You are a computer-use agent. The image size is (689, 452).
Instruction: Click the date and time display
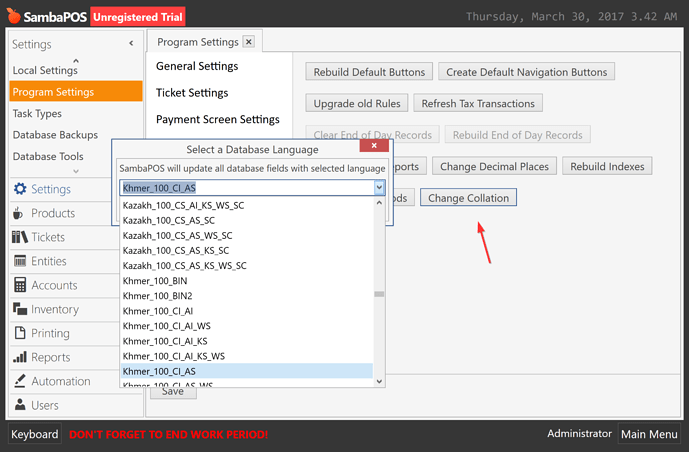[x=571, y=17]
